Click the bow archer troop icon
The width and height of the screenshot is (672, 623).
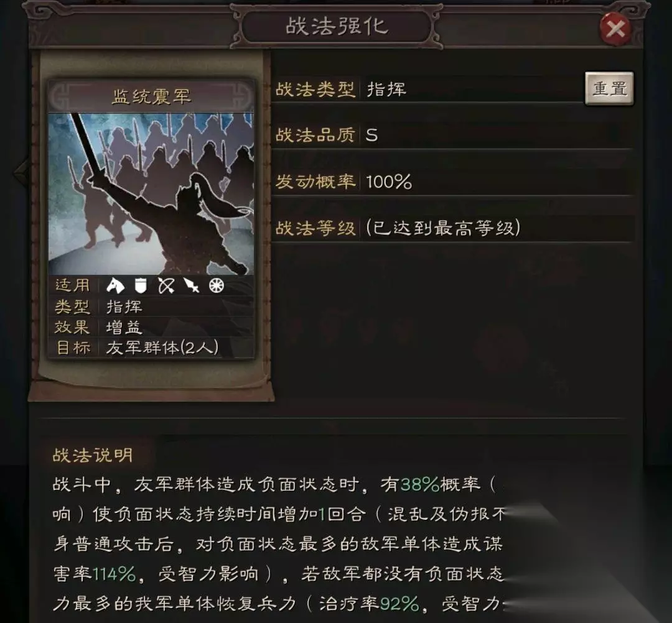tap(166, 285)
